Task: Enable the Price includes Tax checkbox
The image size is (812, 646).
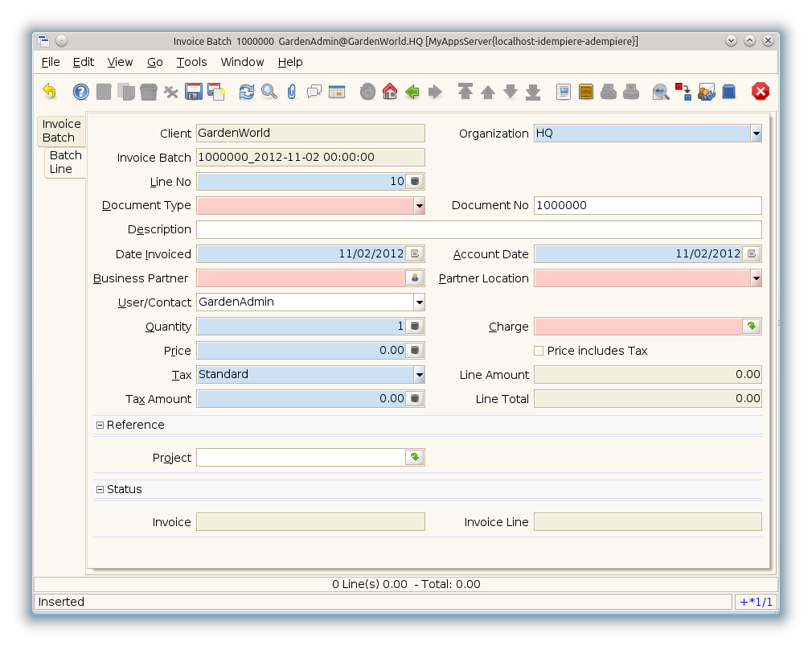Action: point(539,351)
